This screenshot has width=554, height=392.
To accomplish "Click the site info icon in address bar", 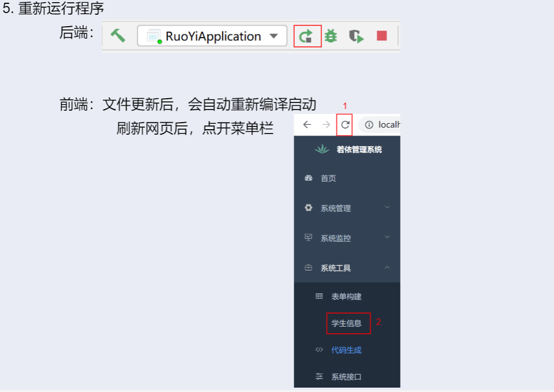I will 369,125.
